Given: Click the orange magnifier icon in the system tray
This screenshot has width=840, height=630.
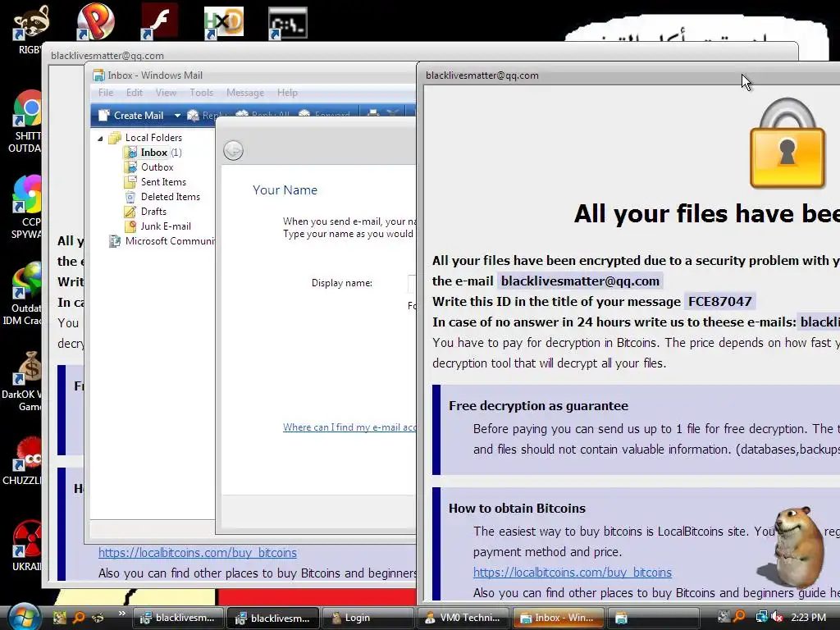Looking at the screenshot, I should tap(740, 617).
